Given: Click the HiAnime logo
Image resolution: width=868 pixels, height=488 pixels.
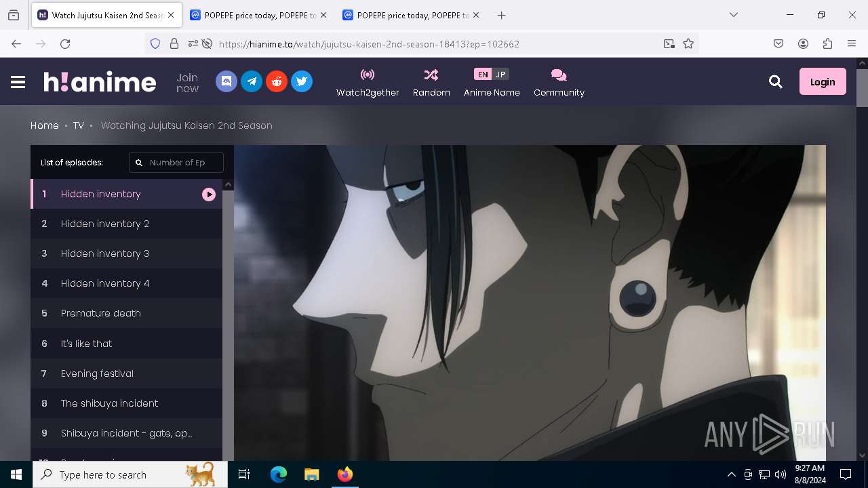Looking at the screenshot, I should [x=100, y=82].
